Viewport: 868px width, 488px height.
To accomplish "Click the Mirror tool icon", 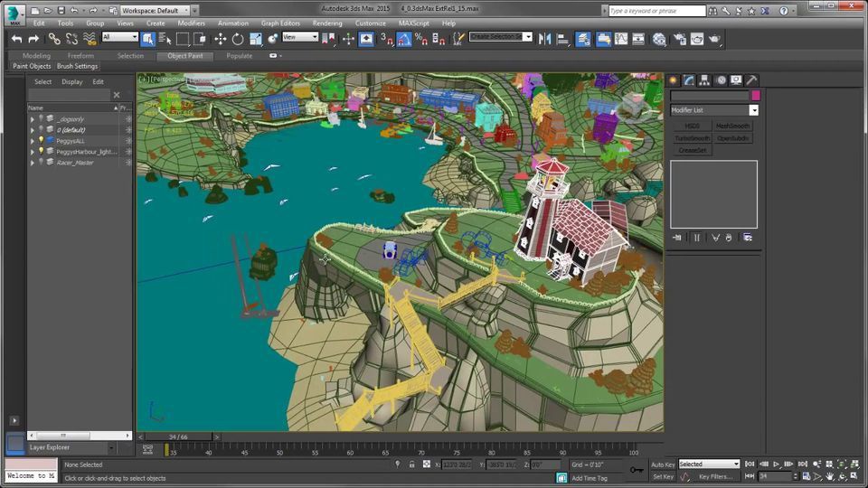I will 544,39.
